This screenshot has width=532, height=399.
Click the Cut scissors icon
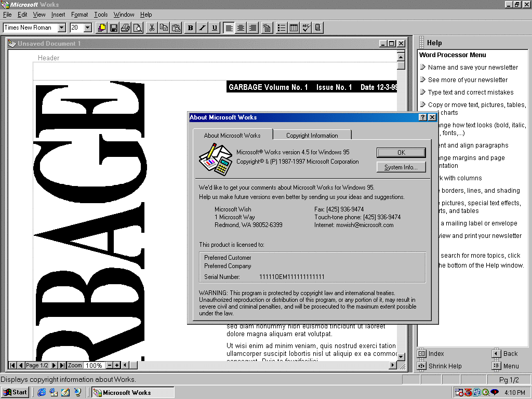point(152,28)
